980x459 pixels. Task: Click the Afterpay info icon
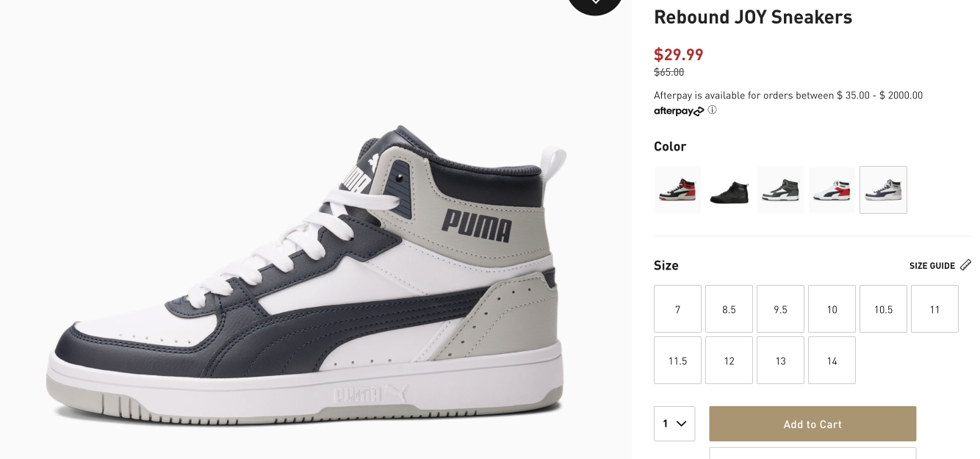point(712,110)
